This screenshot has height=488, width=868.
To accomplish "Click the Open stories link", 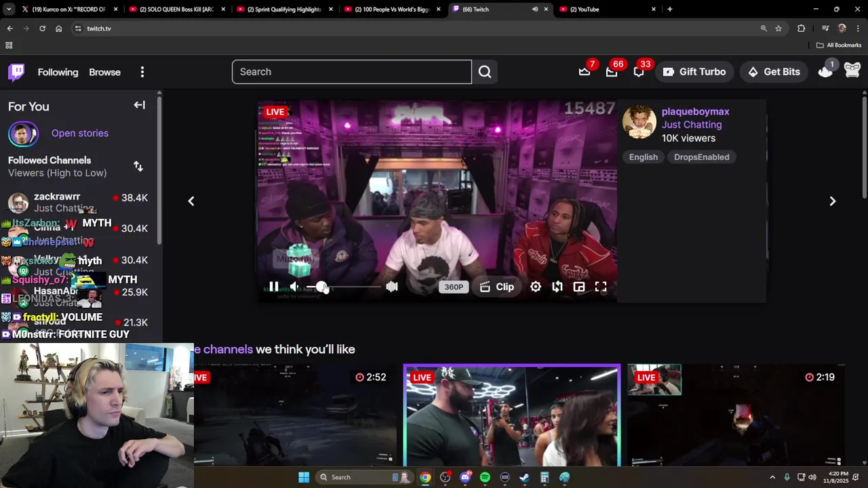I will [80, 133].
